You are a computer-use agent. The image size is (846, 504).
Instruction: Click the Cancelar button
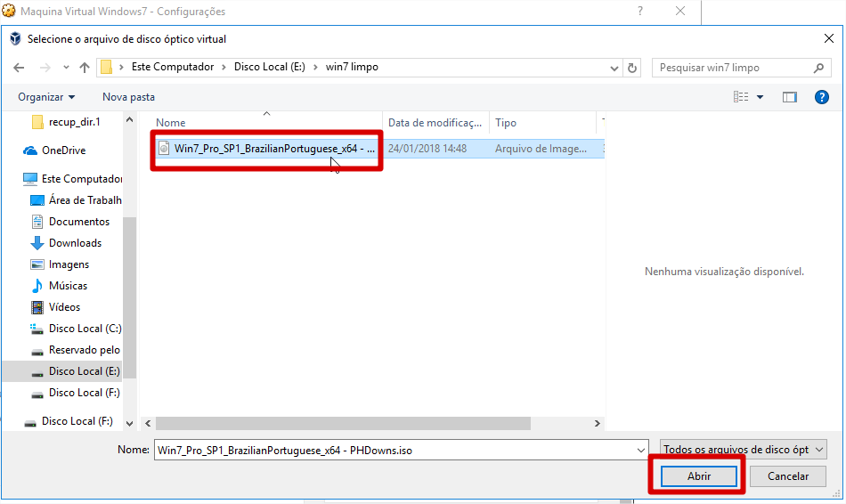(788, 476)
